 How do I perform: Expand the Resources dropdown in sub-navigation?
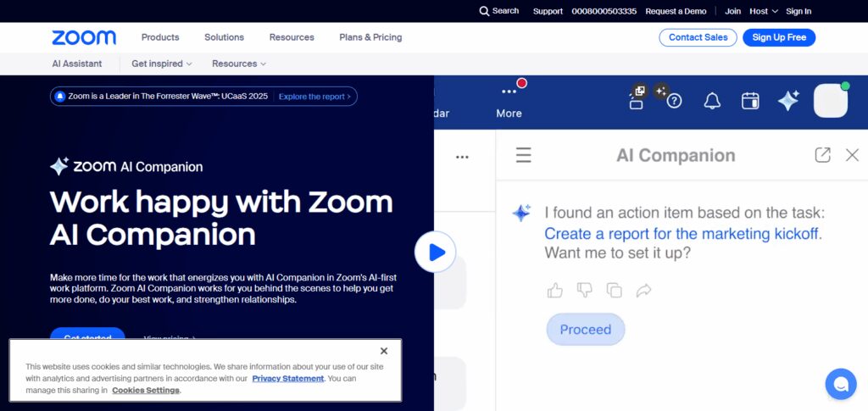click(239, 64)
